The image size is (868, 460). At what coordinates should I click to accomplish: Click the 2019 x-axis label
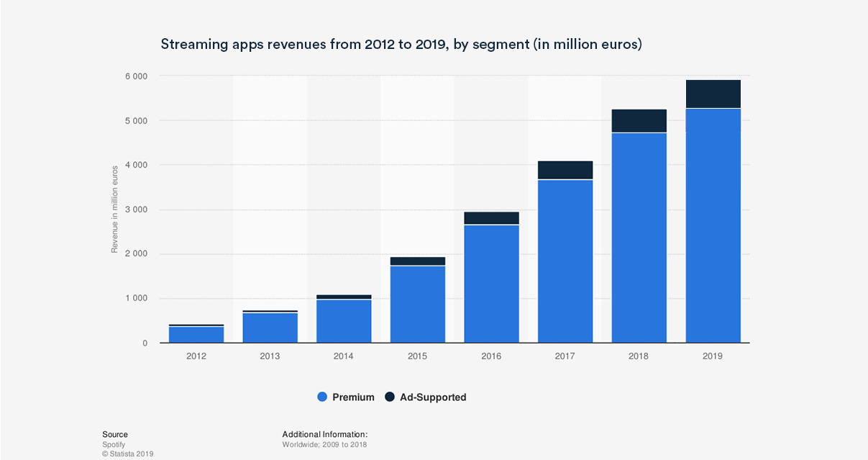[x=713, y=356]
